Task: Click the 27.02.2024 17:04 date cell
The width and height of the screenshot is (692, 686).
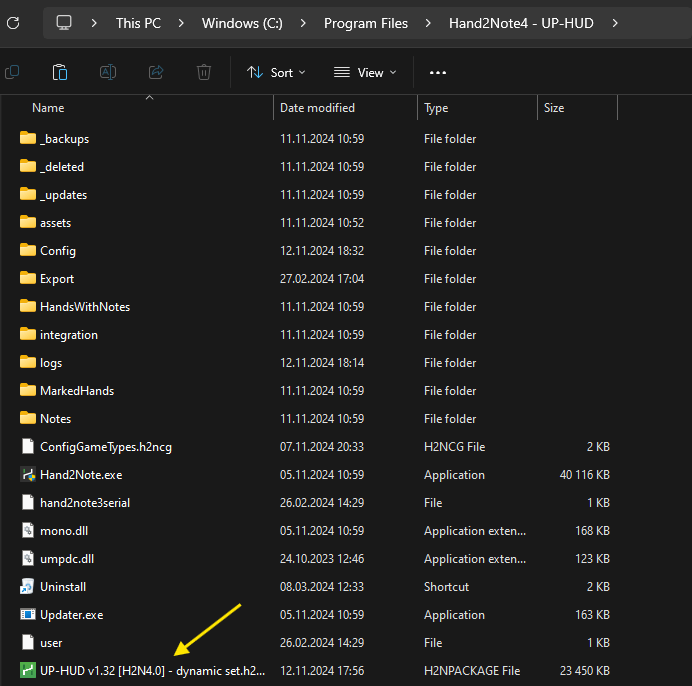Action: tap(322, 279)
